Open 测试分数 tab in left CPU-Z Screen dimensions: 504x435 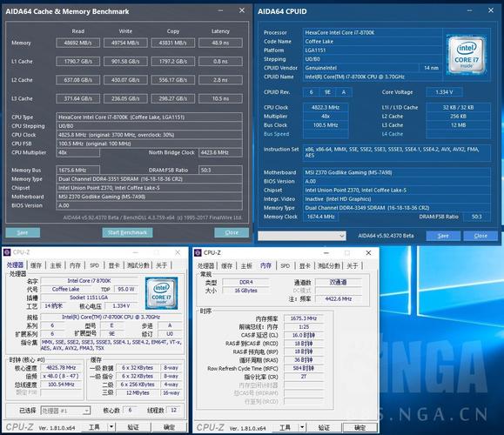pos(138,265)
